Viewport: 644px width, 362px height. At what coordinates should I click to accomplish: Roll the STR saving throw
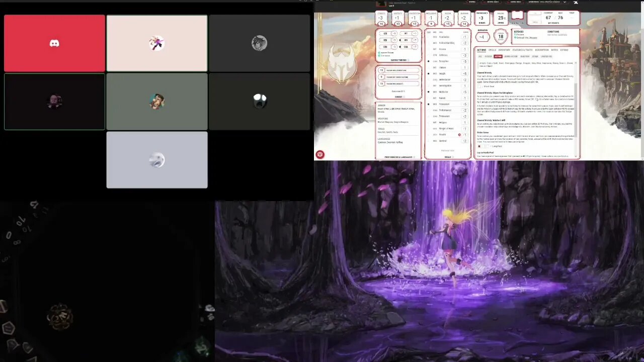tap(388, 34)
